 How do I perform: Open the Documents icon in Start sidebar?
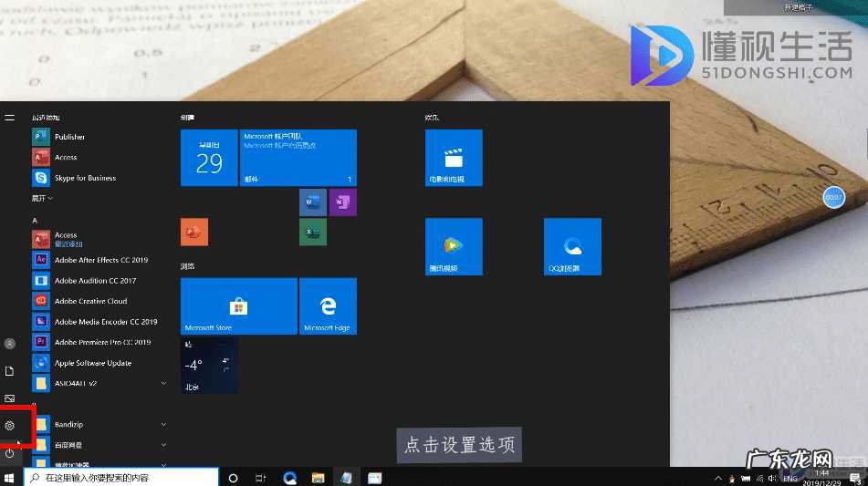click(10, 371)
